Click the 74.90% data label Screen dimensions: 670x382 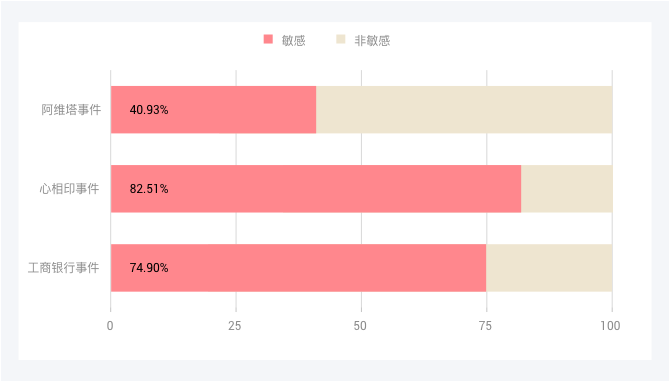(x=149, y=268)
